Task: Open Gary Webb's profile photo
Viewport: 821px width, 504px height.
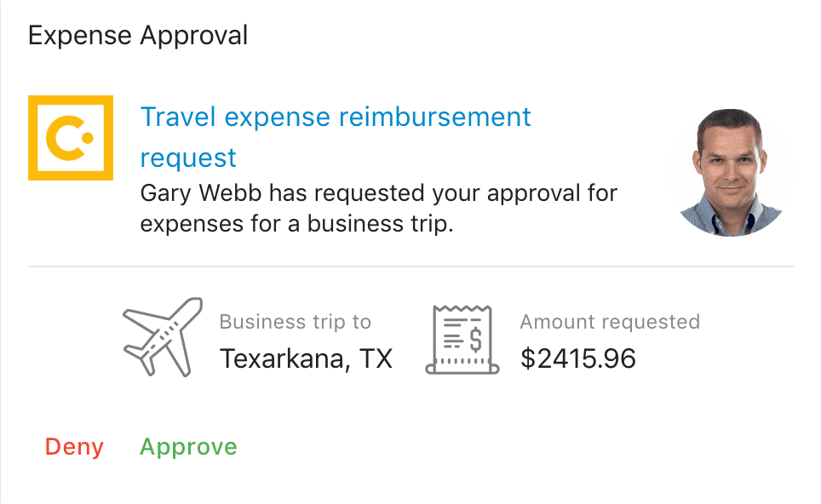Action: click(x=731, y=172)
